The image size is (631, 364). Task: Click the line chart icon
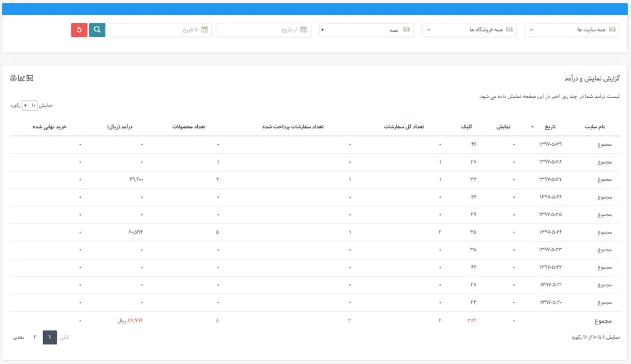tap(21, 78)
